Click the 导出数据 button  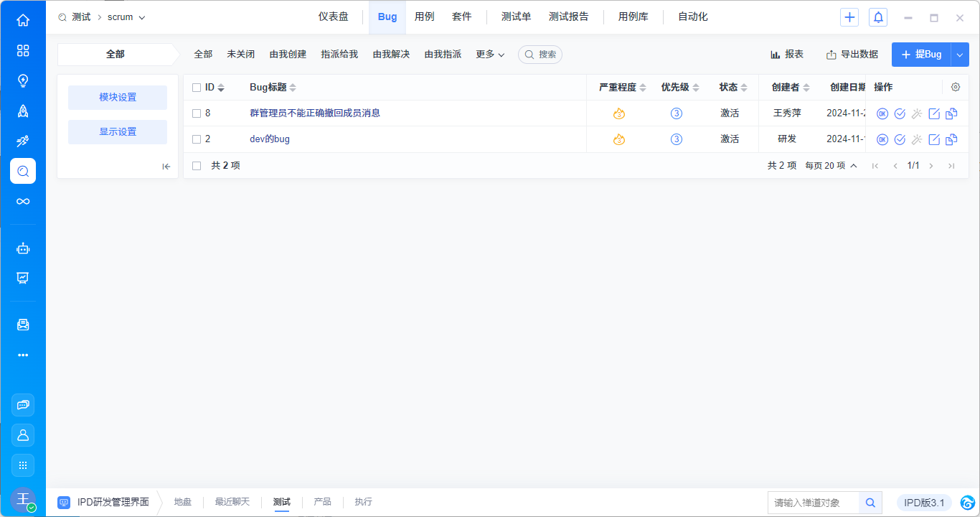pyautogui.click(x=852, y=55)
